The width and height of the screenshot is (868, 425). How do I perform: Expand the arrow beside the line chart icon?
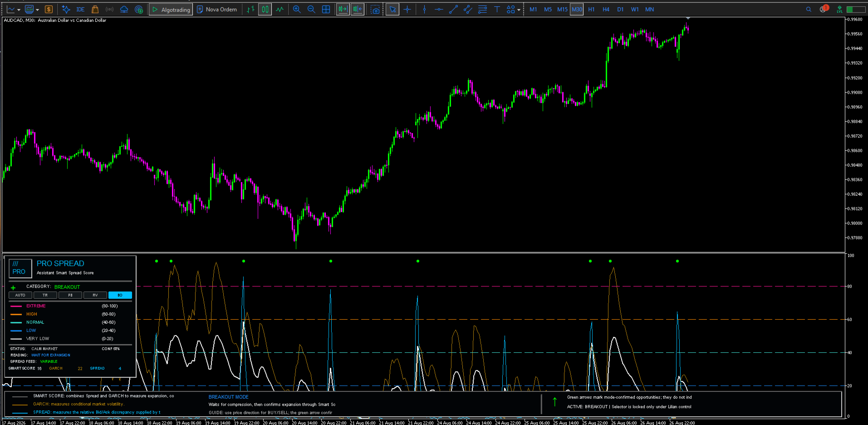pyautogui.click(x=19, y=10)
